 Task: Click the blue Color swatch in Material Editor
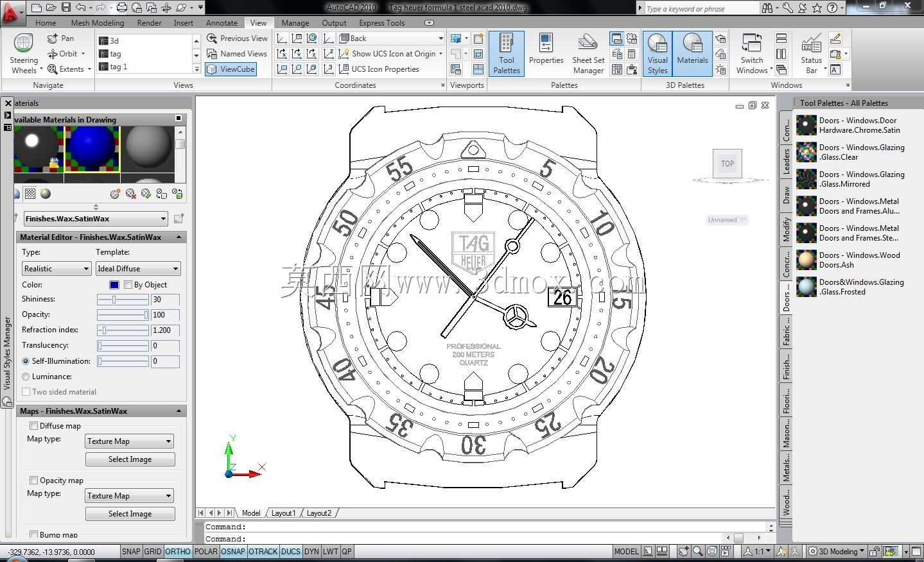point(114,285)
